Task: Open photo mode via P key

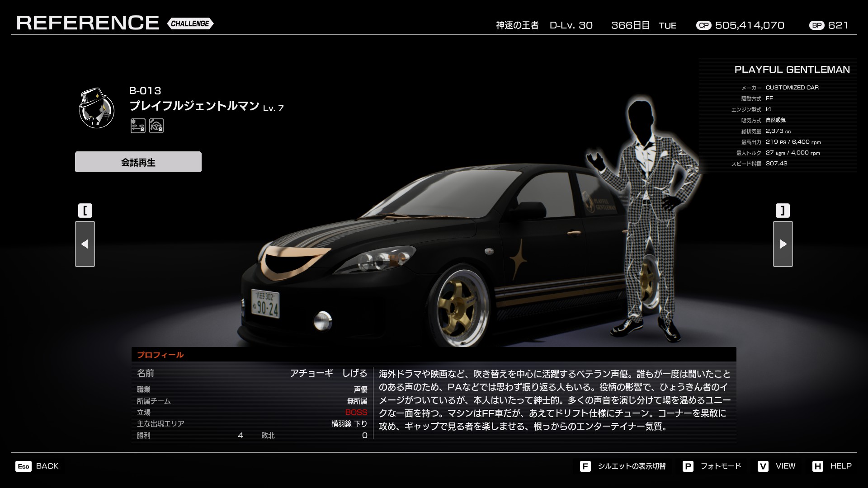Action: pos(688,466)
